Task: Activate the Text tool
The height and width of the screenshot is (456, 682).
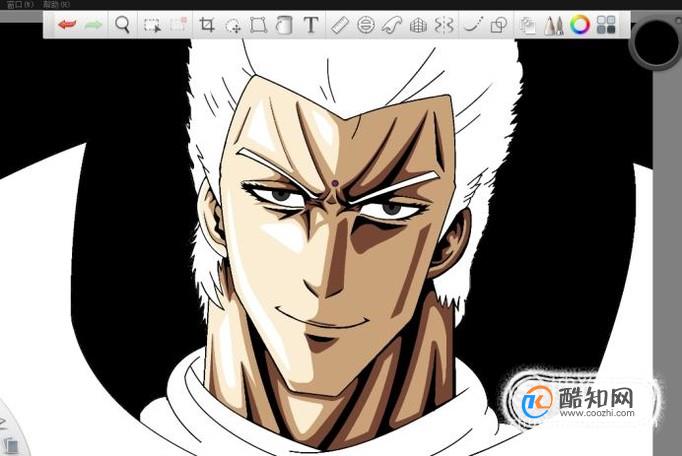Action: coord(311,25)
